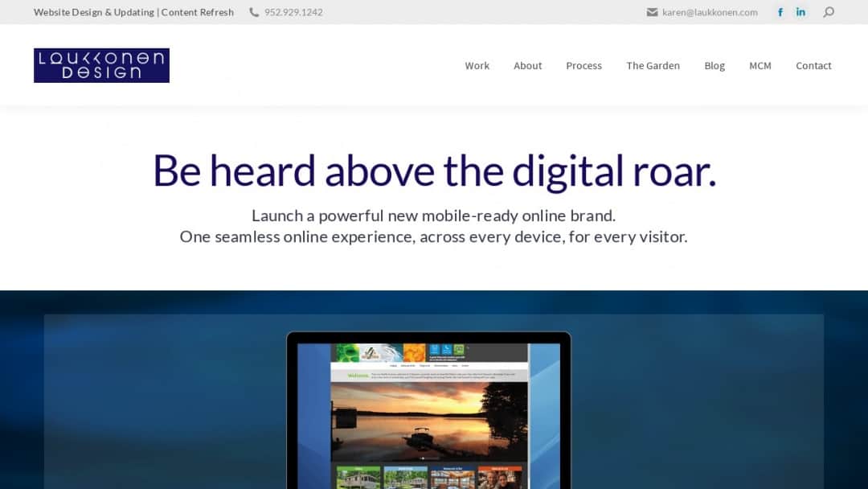Open site search with the magnifier icon

pyautogui.click(x=828, y=11)
